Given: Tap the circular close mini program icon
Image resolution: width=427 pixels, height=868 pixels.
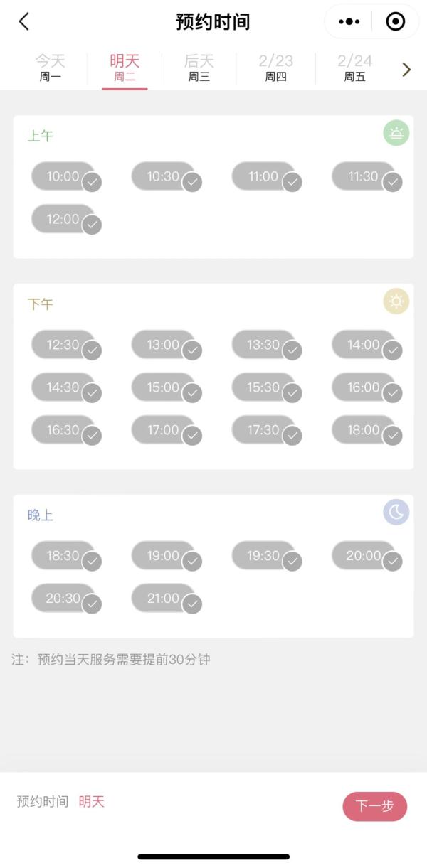Looking at the screenshot, I should [395, 22].
